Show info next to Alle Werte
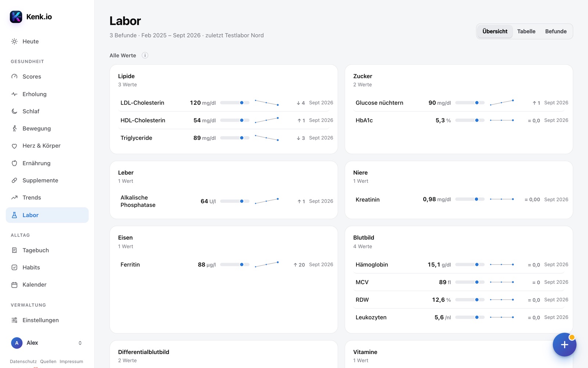Screen dimensions: 588x368 (x=145, y=56)
